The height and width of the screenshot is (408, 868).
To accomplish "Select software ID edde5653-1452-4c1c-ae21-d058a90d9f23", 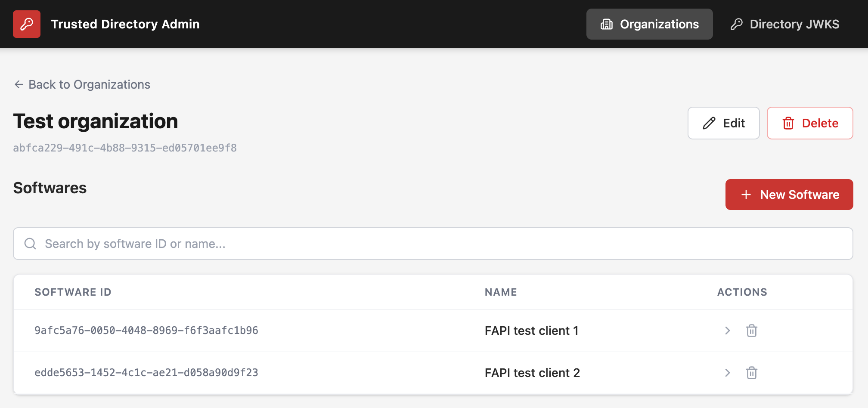I will pos(146,373).
